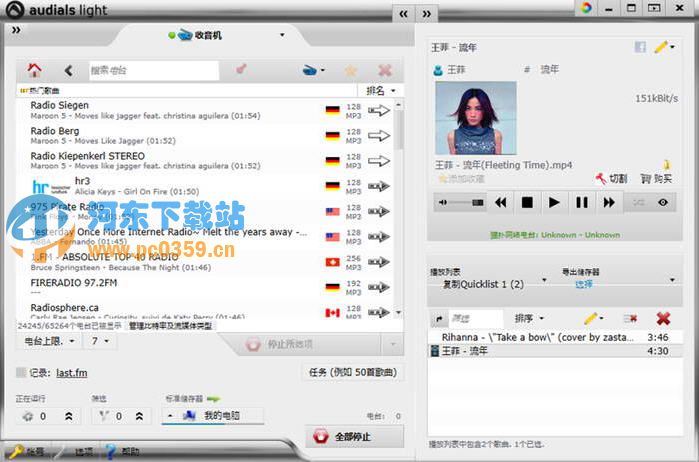Open the station limit 7 dropdown
This screenshot has width=699, height=462.
(100, 341)
